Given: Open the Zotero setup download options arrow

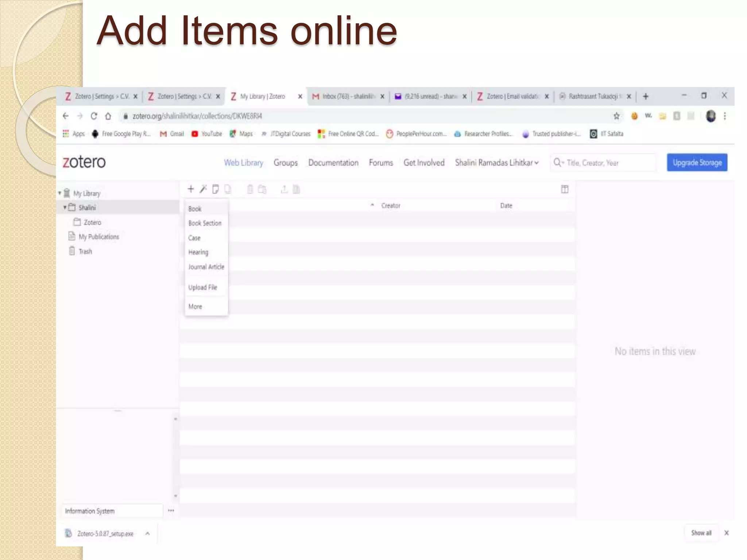Looking at the screenshot, I should click(147, 533).
